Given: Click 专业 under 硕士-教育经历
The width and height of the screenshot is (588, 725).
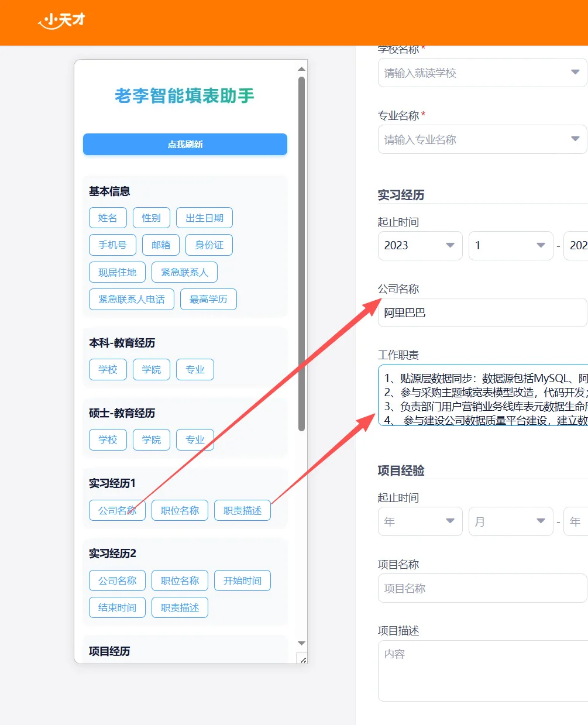Looking at the screenshot, I should click(x=195, y=439).
